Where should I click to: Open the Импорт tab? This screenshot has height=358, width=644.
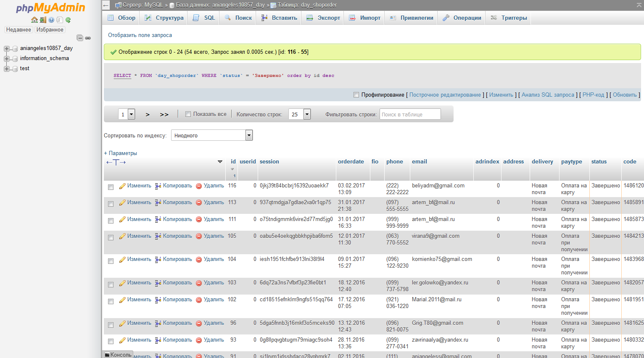click(364, 18)
